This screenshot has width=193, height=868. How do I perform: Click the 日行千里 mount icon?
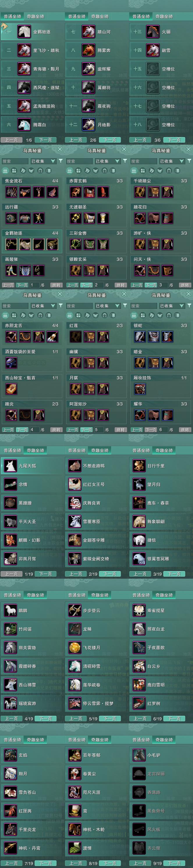[139, 466]
